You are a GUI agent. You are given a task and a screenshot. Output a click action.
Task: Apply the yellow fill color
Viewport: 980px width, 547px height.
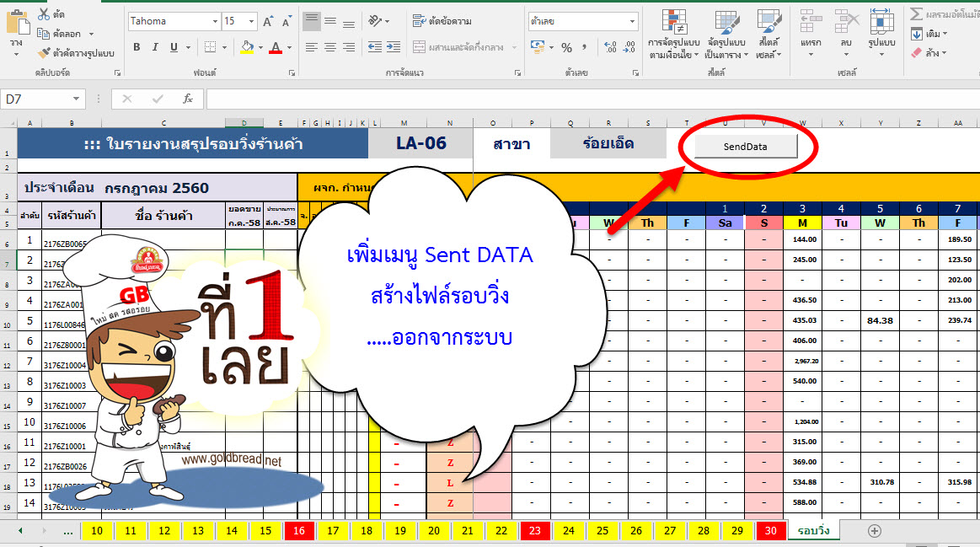[246, 47]
